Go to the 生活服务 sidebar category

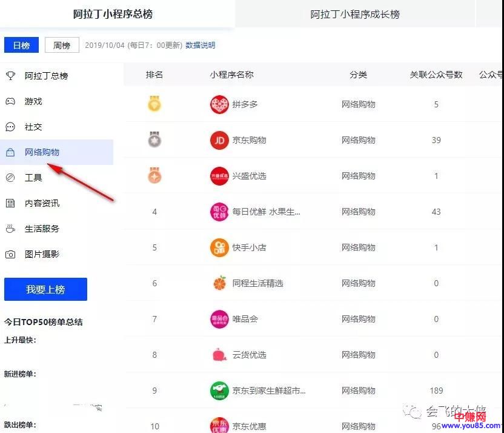pos(42,229)
